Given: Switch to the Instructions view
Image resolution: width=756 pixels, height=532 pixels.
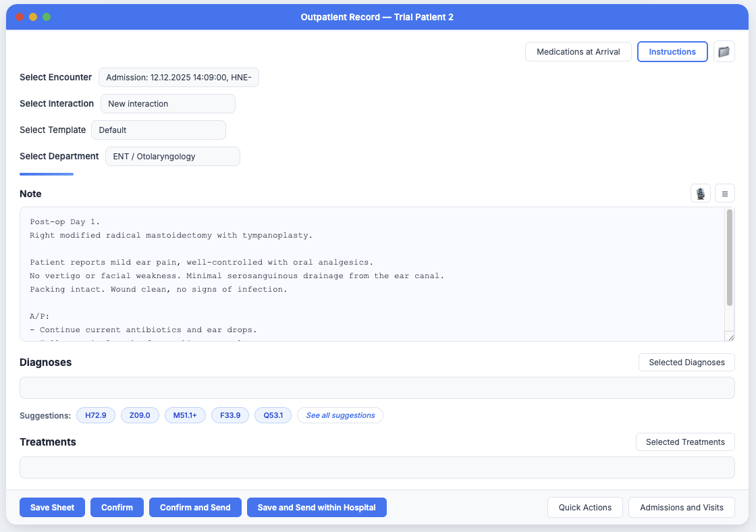Looking at the screenshot, I should click(672, 52).
